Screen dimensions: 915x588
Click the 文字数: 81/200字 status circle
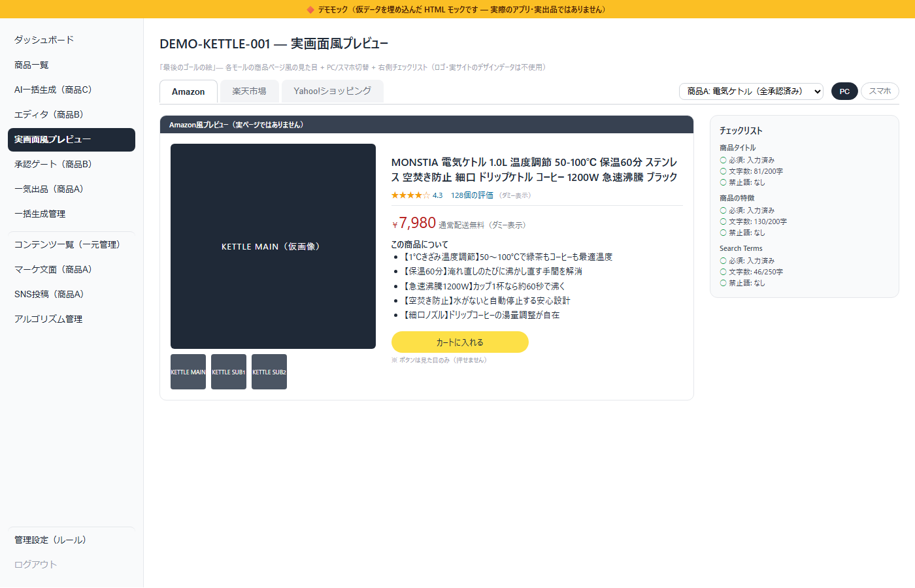tap(724, 171)
